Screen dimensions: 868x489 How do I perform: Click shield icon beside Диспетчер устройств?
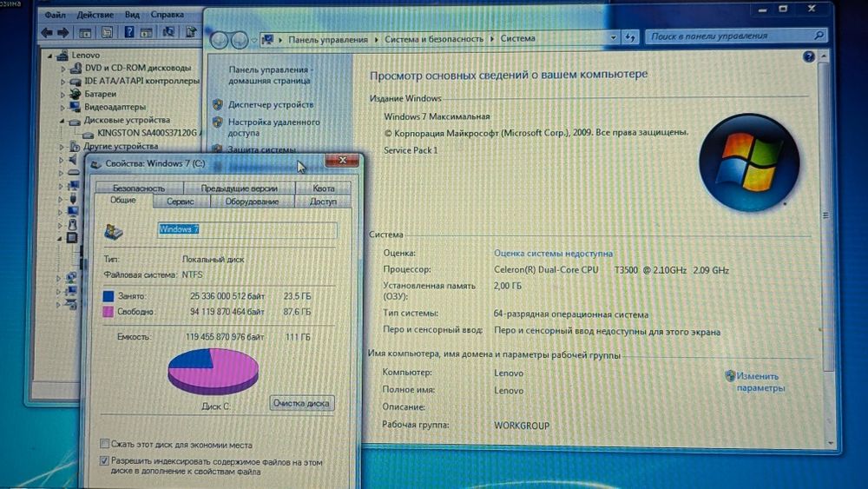click(x=218, y=104)
